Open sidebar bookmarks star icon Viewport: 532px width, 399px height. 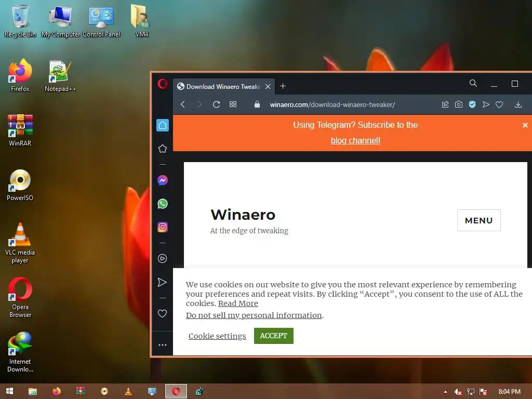click(163, 149)
